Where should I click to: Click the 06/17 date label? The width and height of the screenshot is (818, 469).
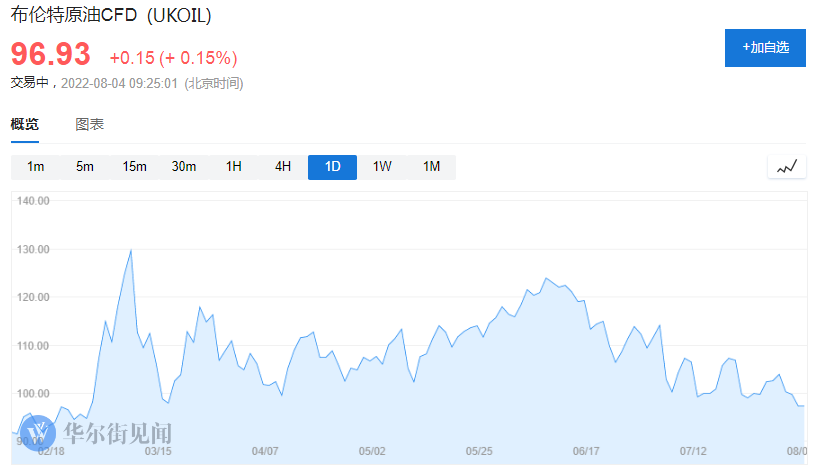pyautogui.click(x=586, y=451)
